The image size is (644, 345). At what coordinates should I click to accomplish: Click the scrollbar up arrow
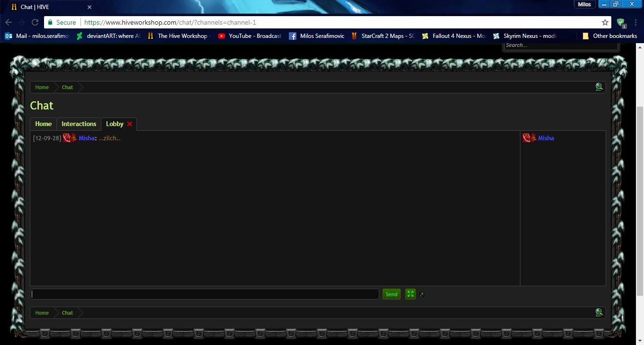coord(640,46)
